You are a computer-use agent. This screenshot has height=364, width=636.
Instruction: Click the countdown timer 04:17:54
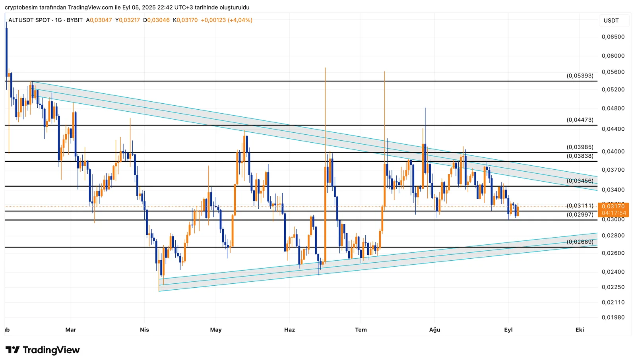tap(614, 213)
